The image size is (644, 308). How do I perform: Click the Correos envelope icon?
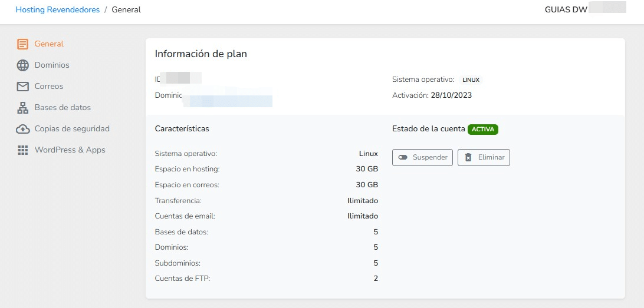tap(22, 87)
